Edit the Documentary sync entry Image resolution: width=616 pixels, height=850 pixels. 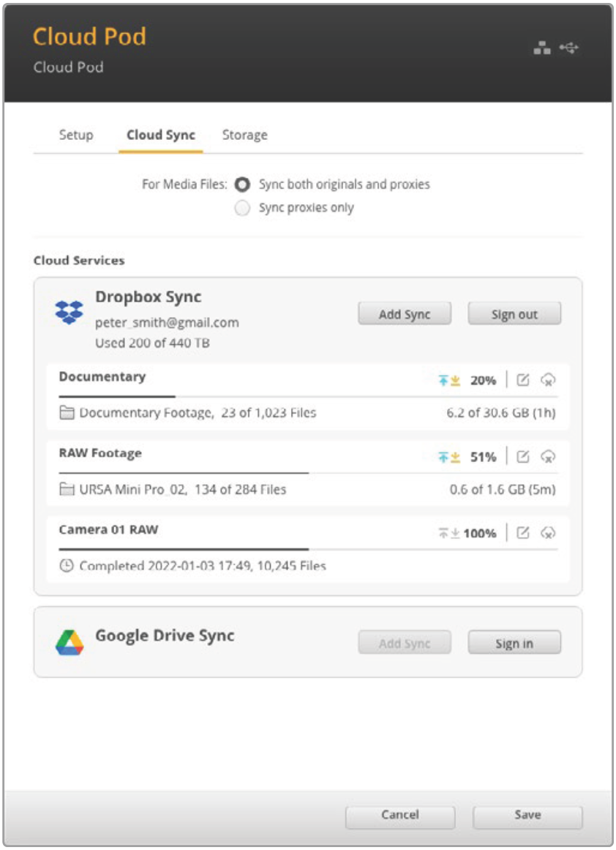pyautogui.click(x=523, y=380)
